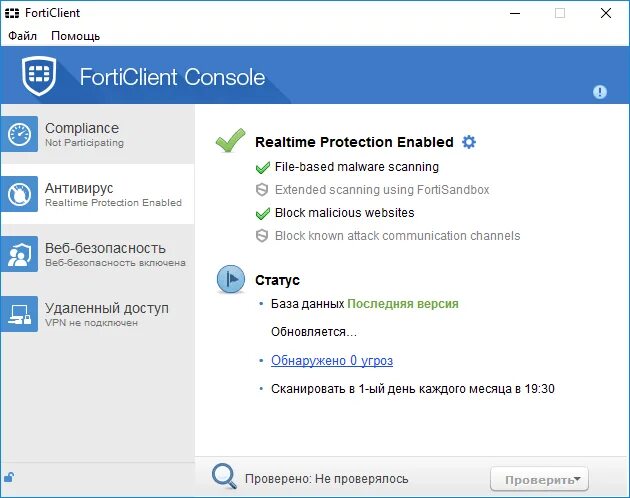Image resolution: width=630 pixels, height=498 pixels.
Task: Click the Удаленный доступ VPN icon
Action: [20, 314]
